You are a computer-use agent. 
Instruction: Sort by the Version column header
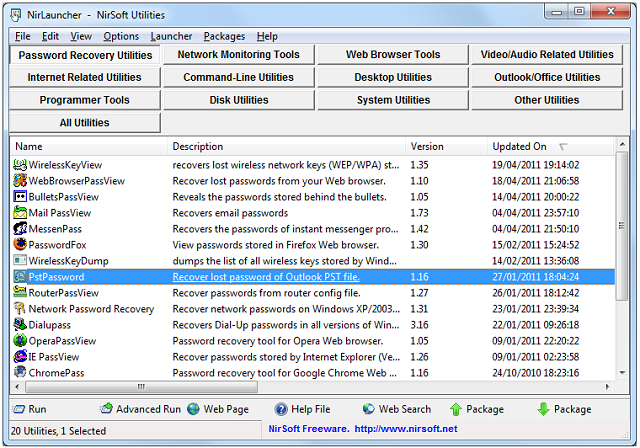pyautogui.click(x=447, y=146)
